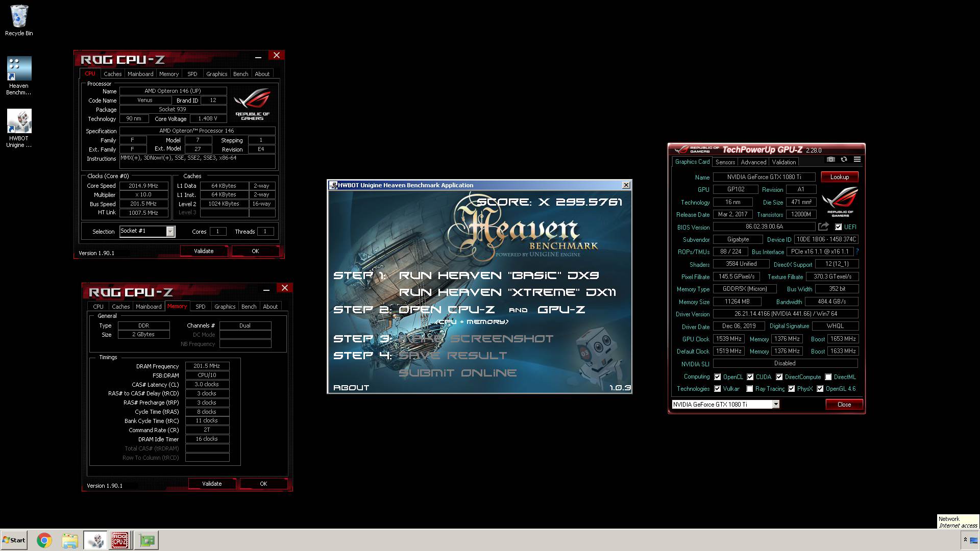Toggle the DirectML checkbox
This screenshot has width=980, height=551.
pyautogui.click(x=828, y=377)
